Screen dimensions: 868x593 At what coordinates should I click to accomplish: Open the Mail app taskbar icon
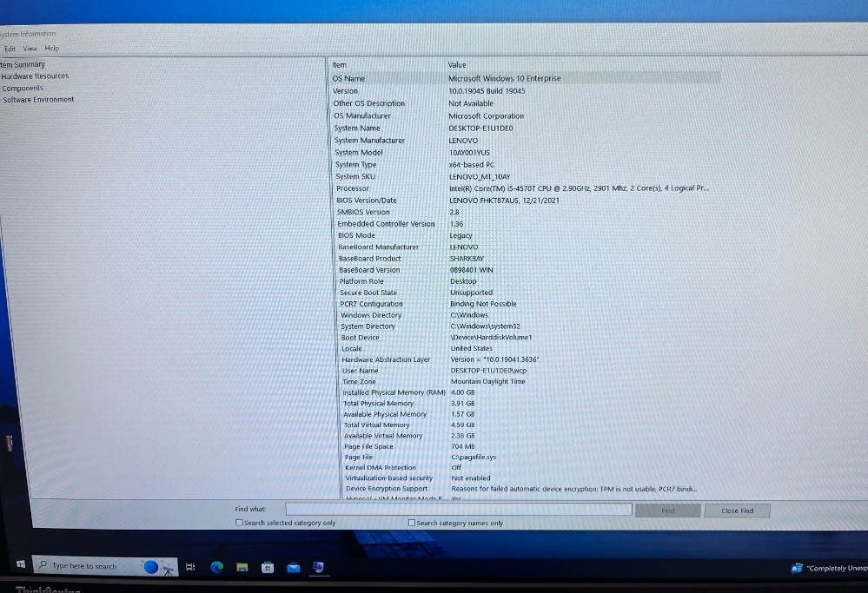[x=294, y=568]
